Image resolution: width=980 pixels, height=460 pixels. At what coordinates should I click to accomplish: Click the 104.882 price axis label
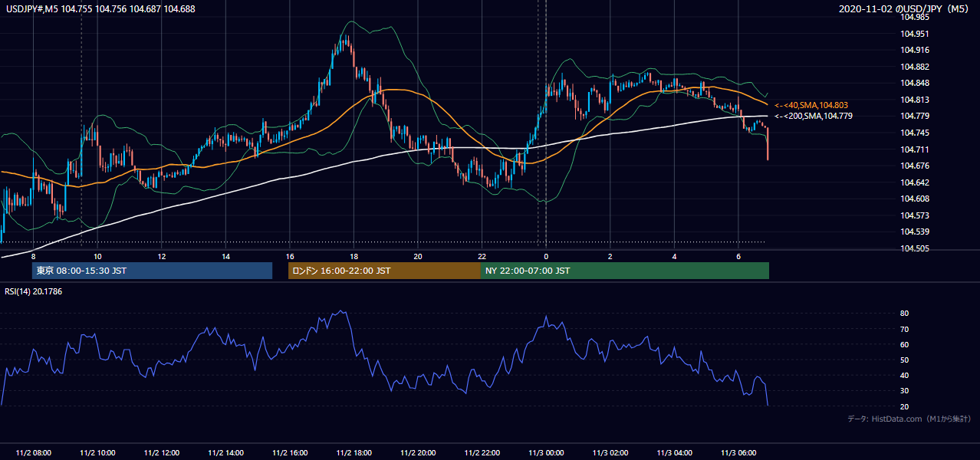(x=915, y=67)
